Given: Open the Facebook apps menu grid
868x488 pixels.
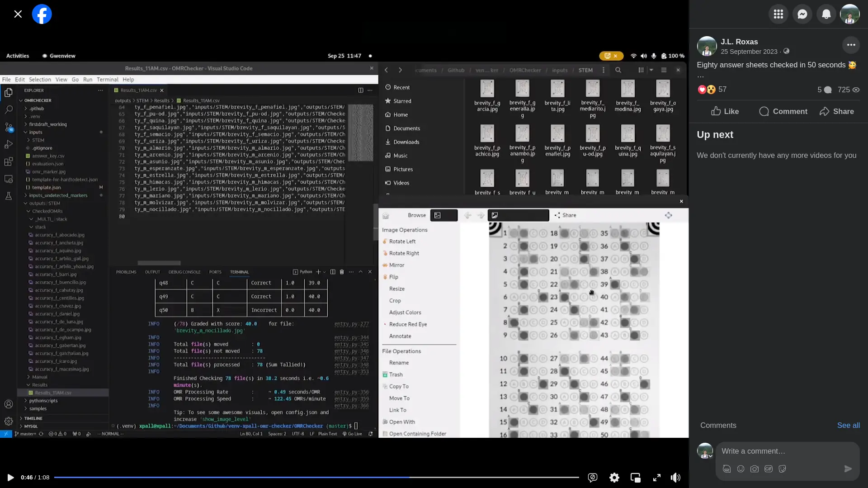Looking at the screenshot, I should point(778,14).
